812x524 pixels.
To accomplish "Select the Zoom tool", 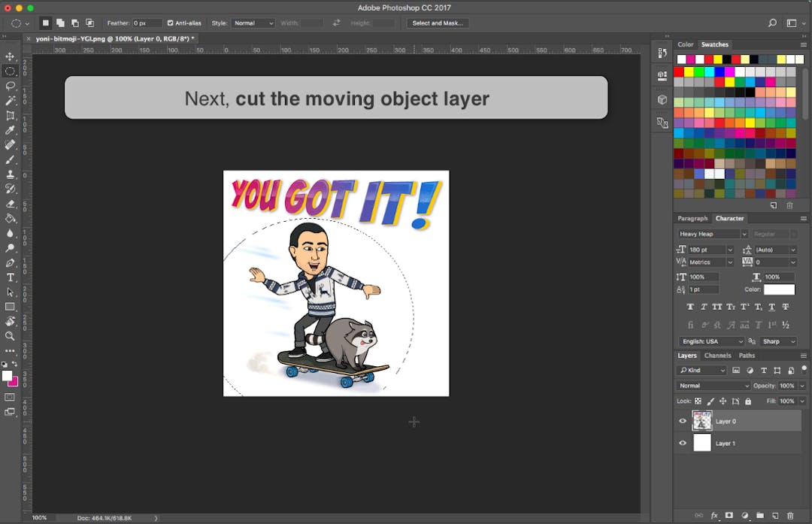I will coord(11,336).
